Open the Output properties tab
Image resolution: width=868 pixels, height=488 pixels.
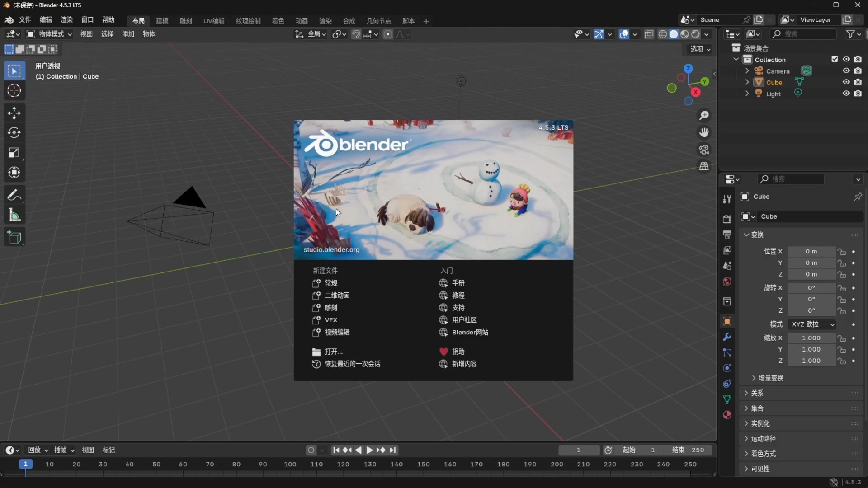click(727, 235)
